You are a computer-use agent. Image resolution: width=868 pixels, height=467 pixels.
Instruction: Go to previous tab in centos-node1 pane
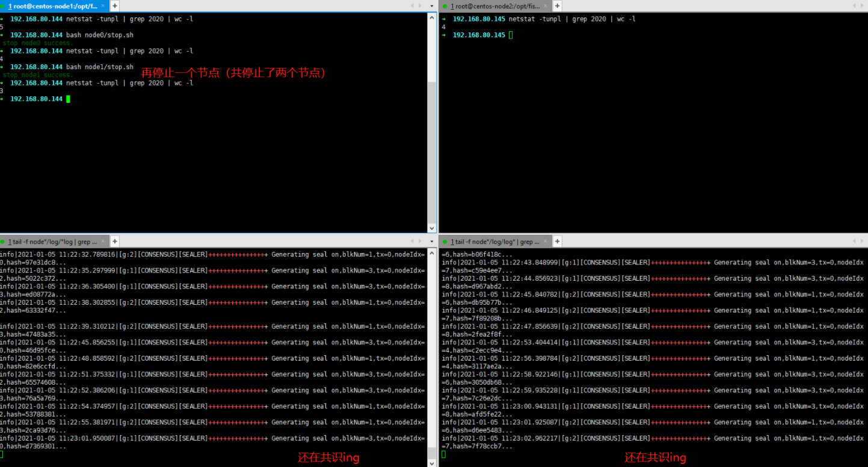coord(412,5)
